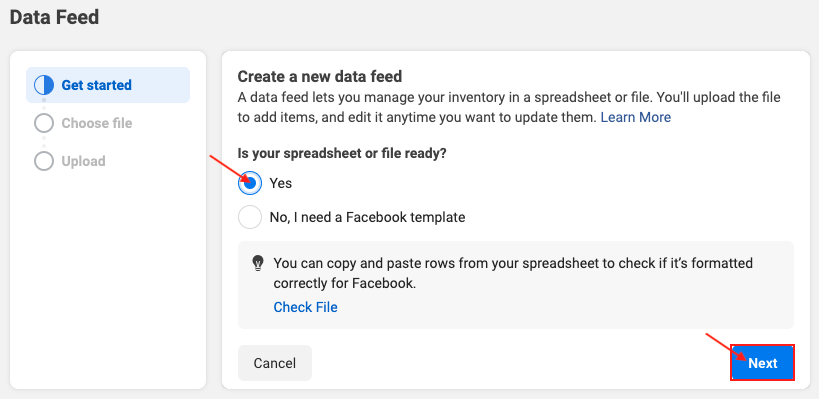
Task: Click the blue Next button
Action: [x=762, y=362]
